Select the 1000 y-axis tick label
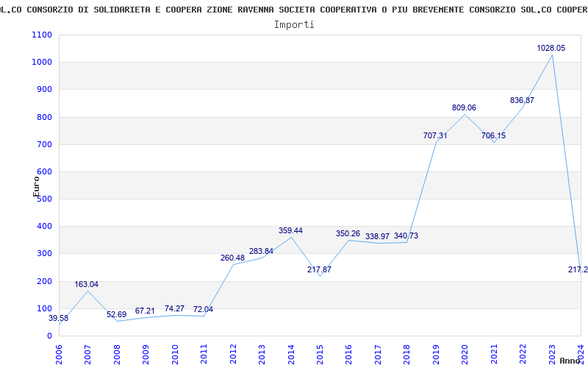 coord(42,63)
